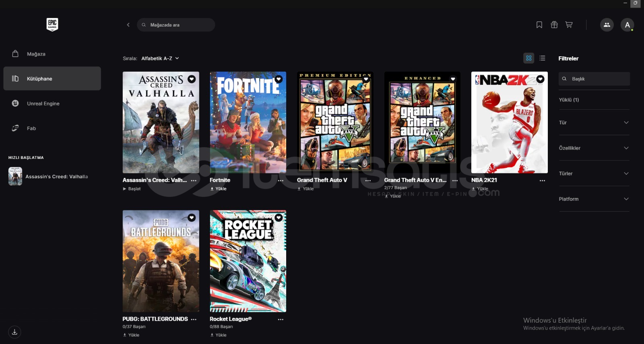This screenshot has width=644, height=344.
Task: Favorite Grand Theft Auto V Premium Edition
Action: click(366, 79)
